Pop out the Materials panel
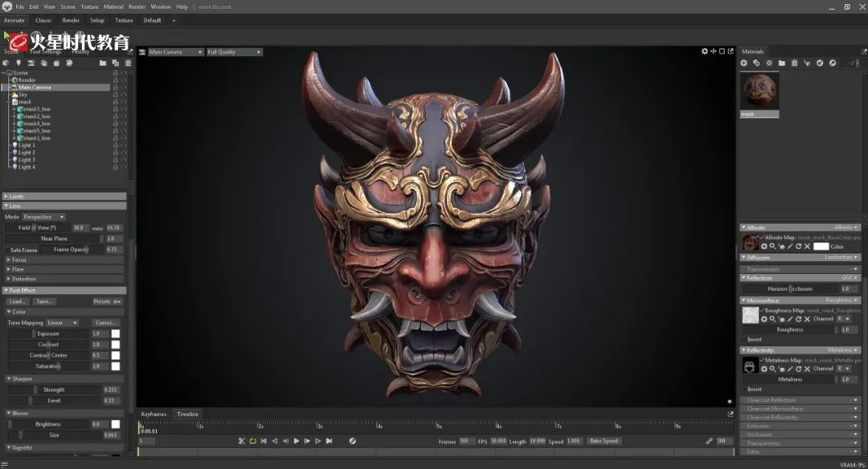This screenshot has width=868, height=469. pos(864,51)
